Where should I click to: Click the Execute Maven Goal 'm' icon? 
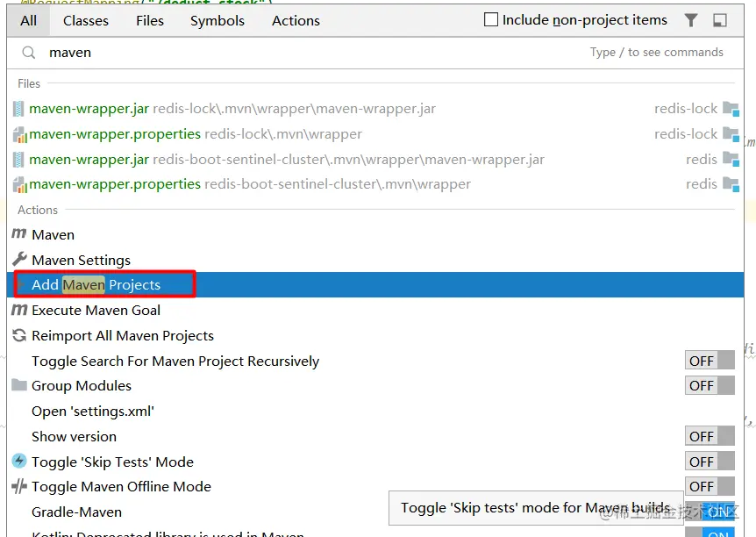pyautogui.click(x=19, y=310)
